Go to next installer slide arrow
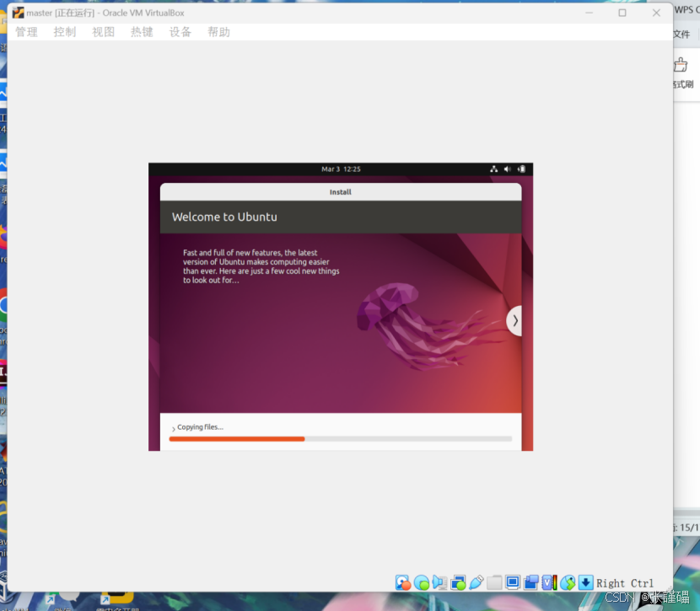700x611 pixels. (514, 320)
